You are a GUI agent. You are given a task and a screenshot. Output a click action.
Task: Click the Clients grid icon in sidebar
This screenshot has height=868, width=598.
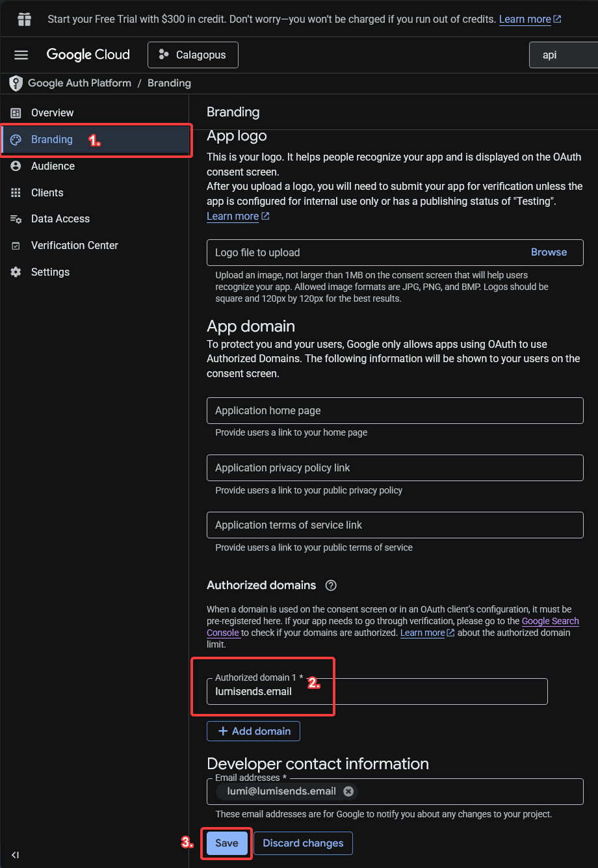pyautogui.click(x=16, y=193)
